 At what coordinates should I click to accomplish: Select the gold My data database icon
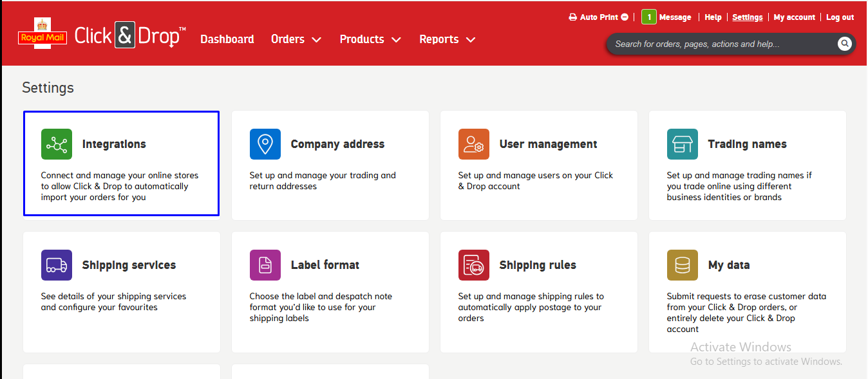tap(683, 265)
